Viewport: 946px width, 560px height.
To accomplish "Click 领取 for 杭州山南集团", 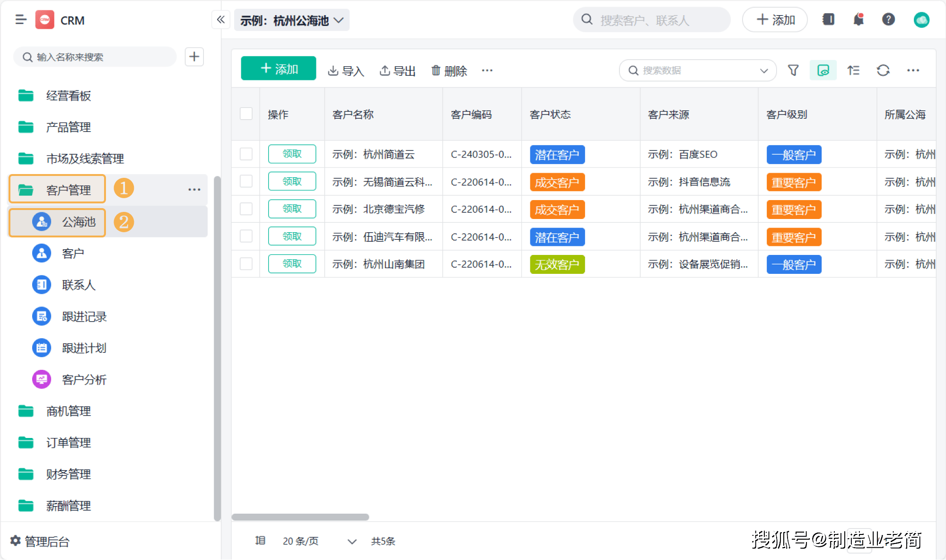I will point(292,264).
